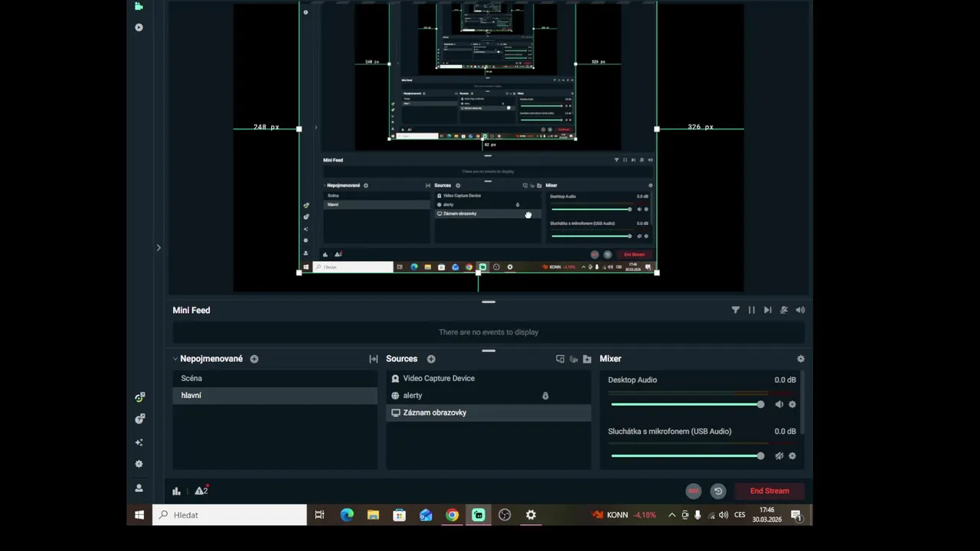Add a new scene with plus button
The width and height of the screenshot is (980, 551).
[254, 359]
